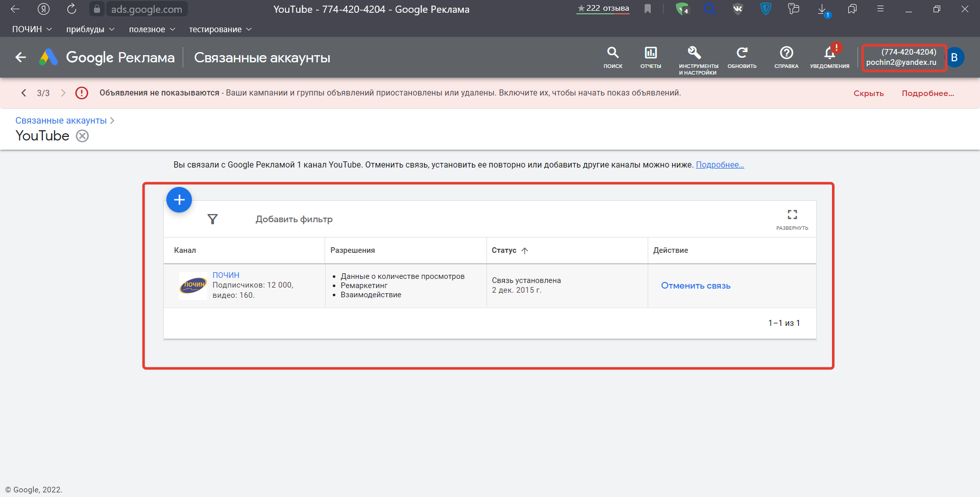The height and width of the screenshot is (497, 980).
Task: Click the Google Реклама logo
Action: [107, 57]
